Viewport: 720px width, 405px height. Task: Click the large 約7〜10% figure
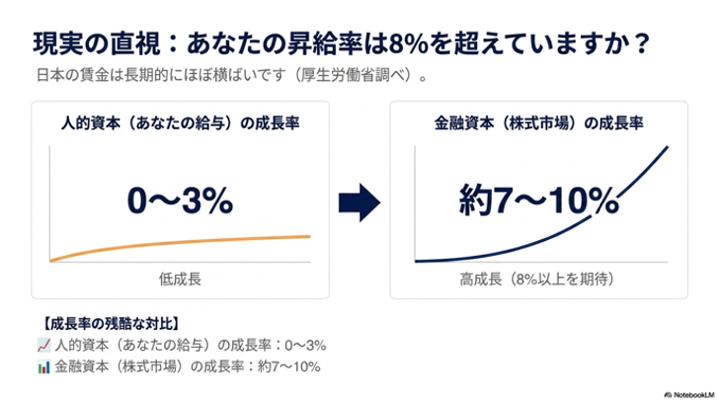[x=539, y=200]
